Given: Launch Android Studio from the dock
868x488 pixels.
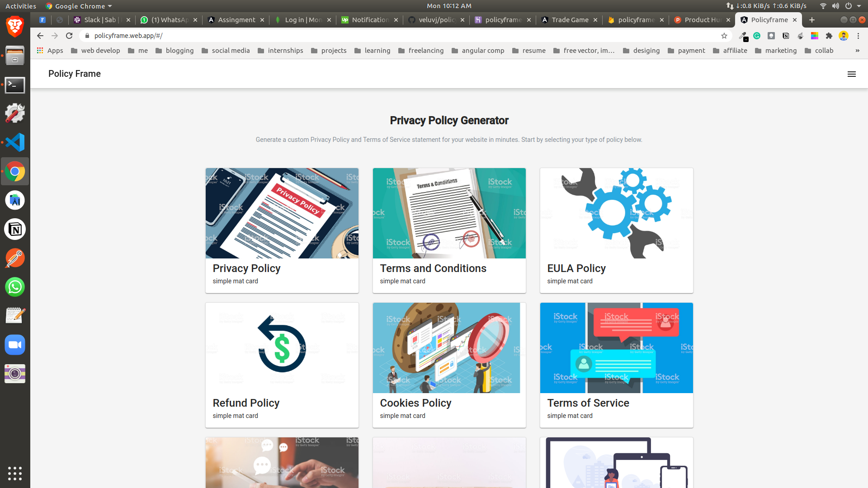Looking at the screenshot, I should tap(15, 200).
